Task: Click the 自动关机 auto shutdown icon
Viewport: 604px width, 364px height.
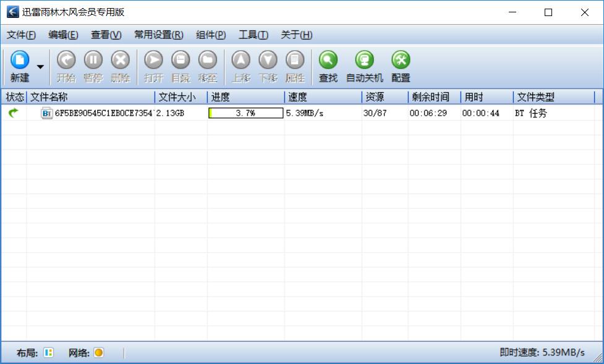Action: [364, 60]
